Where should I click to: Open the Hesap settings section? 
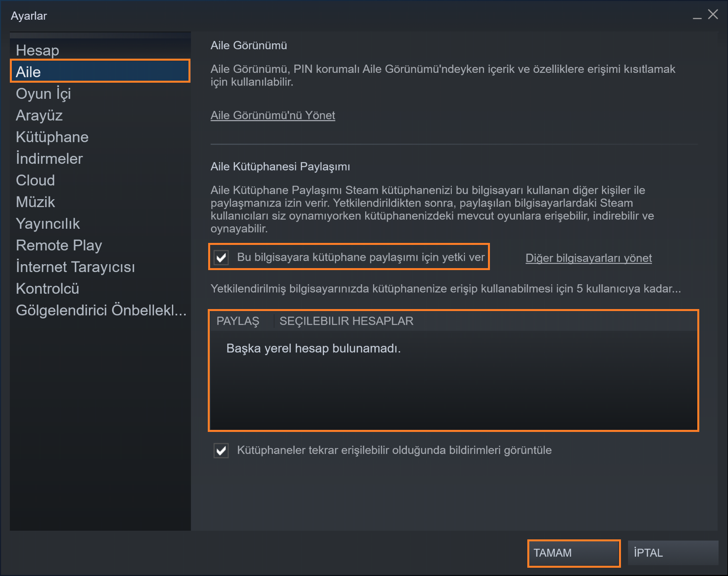click(x=37, y=50)
